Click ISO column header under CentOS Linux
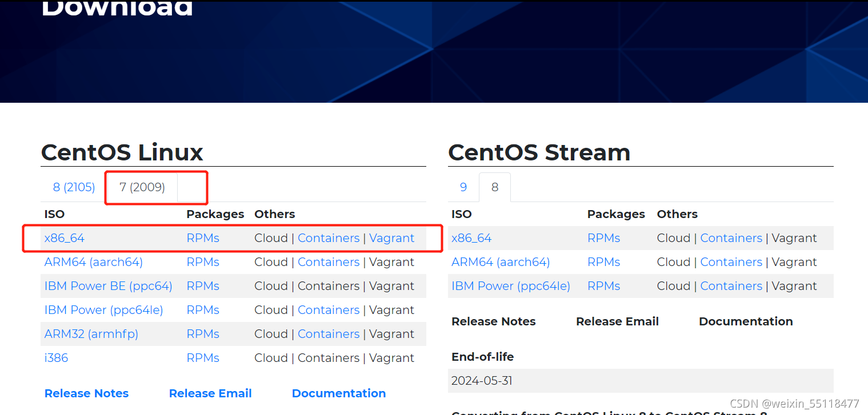Screen dimensions: 868x415 (54, 214)
